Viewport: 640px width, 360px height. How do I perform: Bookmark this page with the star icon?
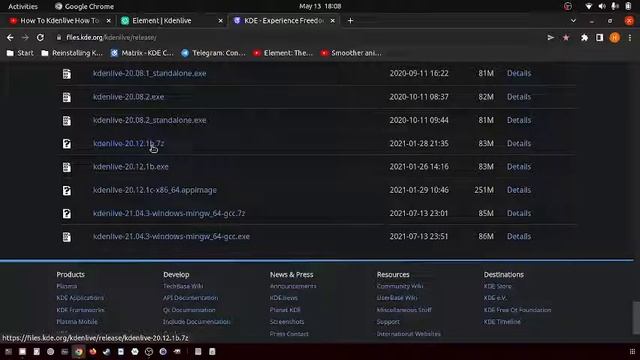click(x=566, y=38)
